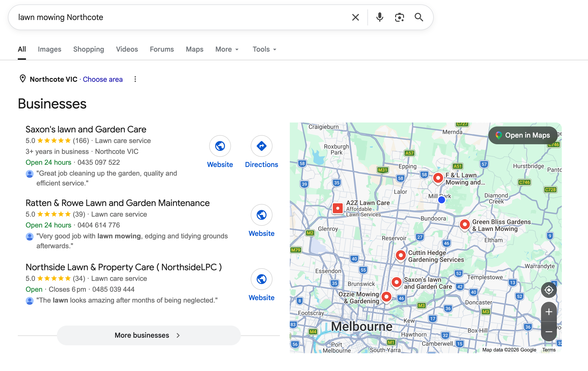Viewport: 588px width, 371px height.
Task: Click the Terms link on the map
Action: [549, 350]
